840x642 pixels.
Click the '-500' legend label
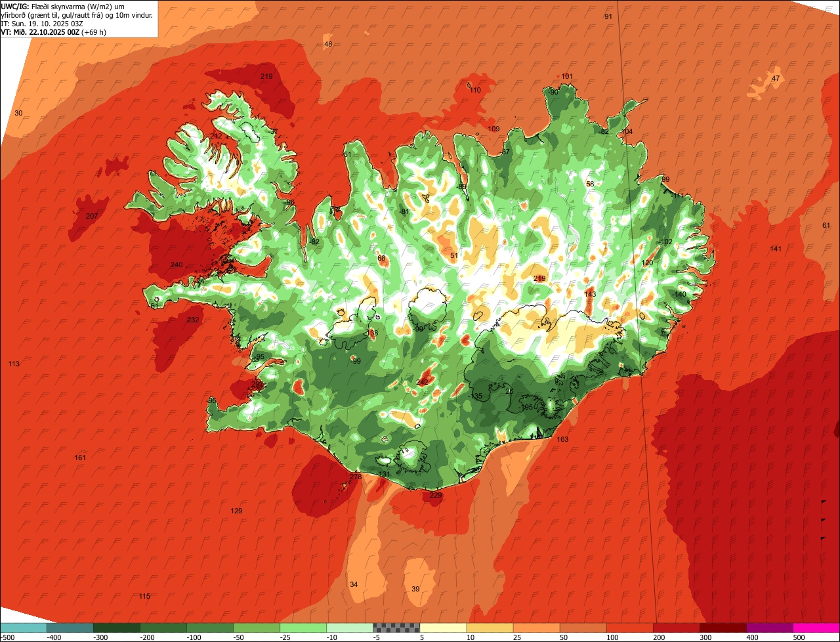click(8, 637)
